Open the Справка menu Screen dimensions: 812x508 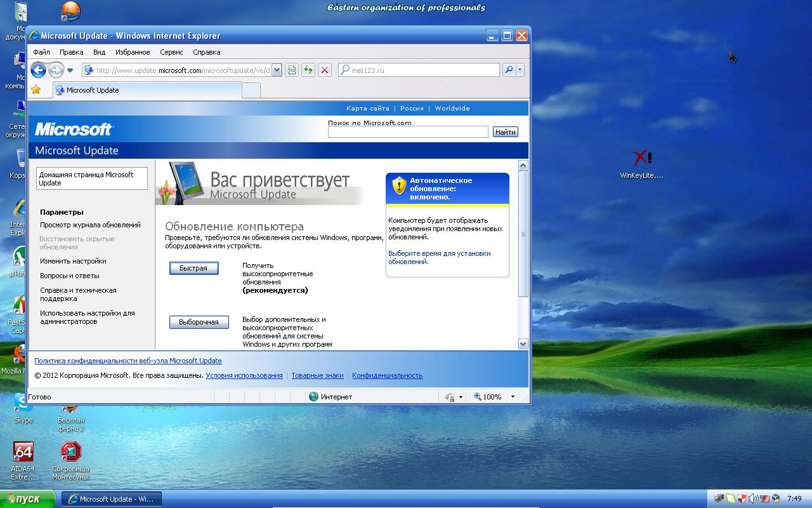tap(206, 52)
